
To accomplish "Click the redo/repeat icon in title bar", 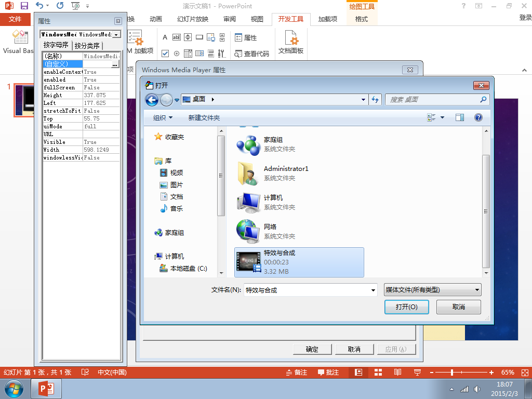I will click(x=60, y=5).
